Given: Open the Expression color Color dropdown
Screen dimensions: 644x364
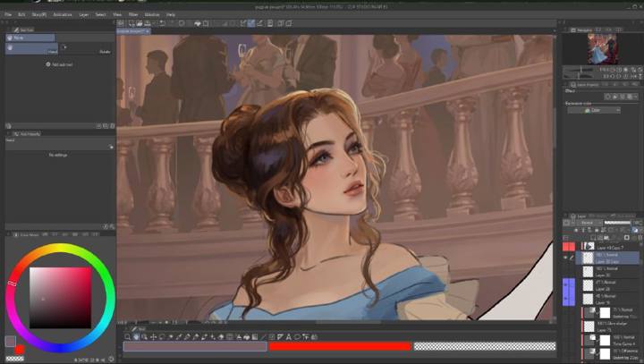Looking at the screenshot, I should [594, 110].
